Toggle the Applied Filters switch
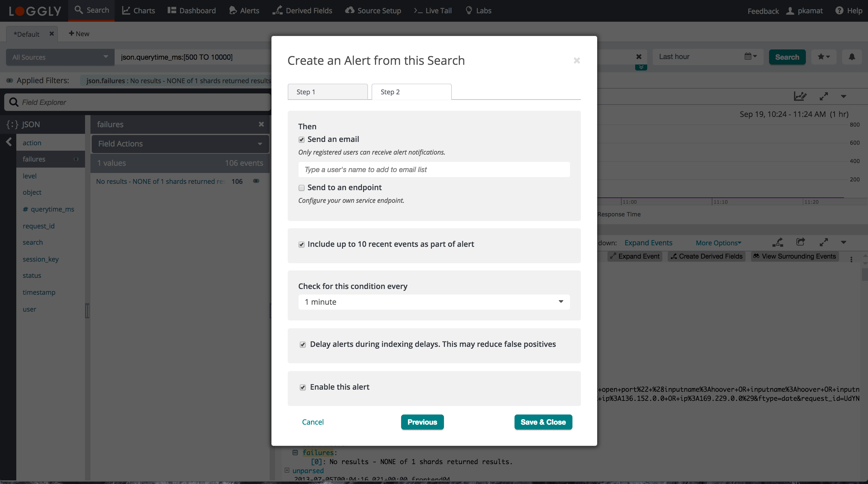 [9, 80]
